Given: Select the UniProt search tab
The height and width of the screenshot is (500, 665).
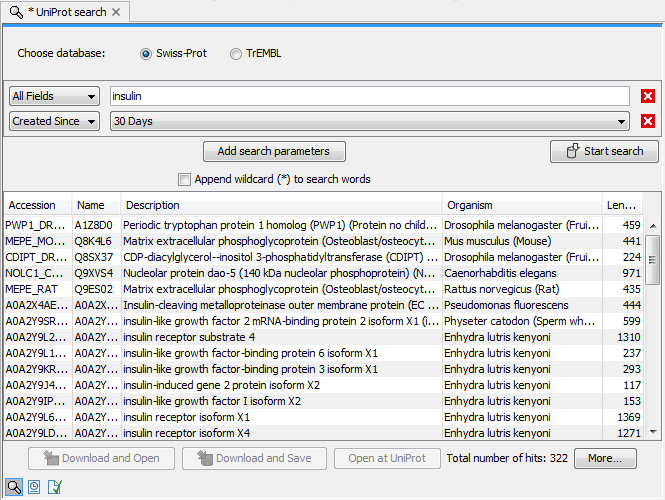Looking at the screenshot, I should (x=66, y=12).
